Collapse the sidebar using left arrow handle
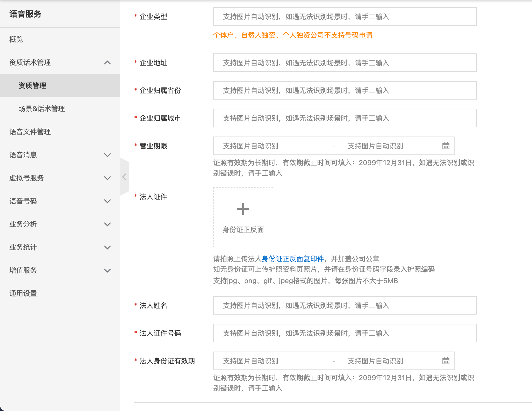Viewport: 532px width, 411px height. click(124, 177)
